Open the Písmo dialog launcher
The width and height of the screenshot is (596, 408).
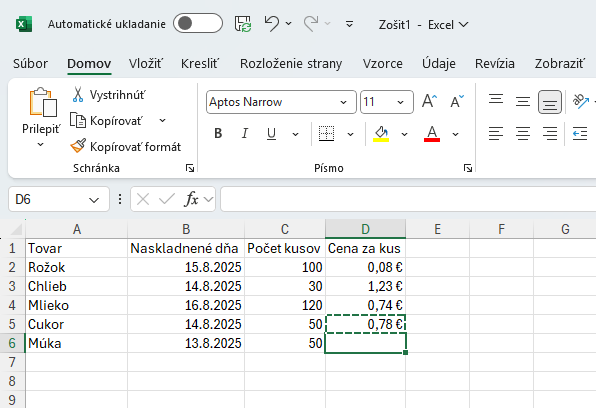point(468,168)
